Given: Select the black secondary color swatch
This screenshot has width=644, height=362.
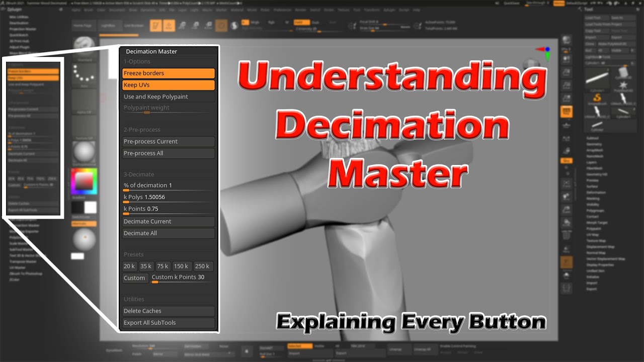Looking at the screenshot, I should coord(77,207).
